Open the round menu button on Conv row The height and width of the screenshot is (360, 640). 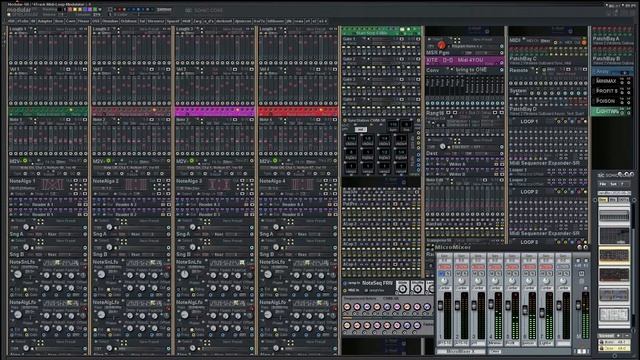[x=502, y=70]
